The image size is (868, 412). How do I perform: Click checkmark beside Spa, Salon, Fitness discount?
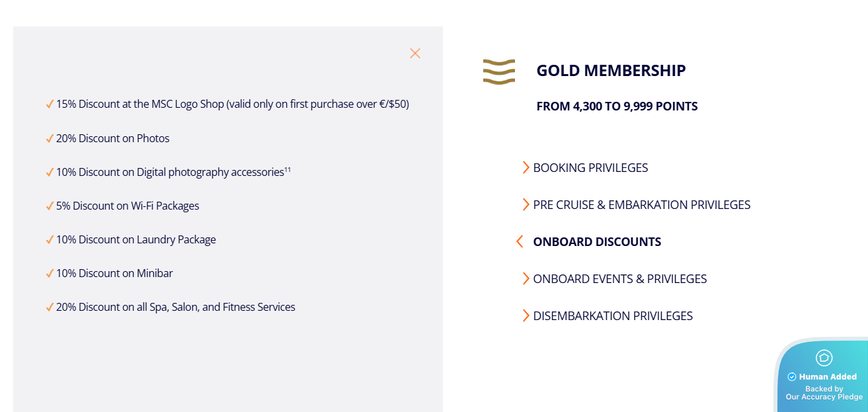click(50, 308)
